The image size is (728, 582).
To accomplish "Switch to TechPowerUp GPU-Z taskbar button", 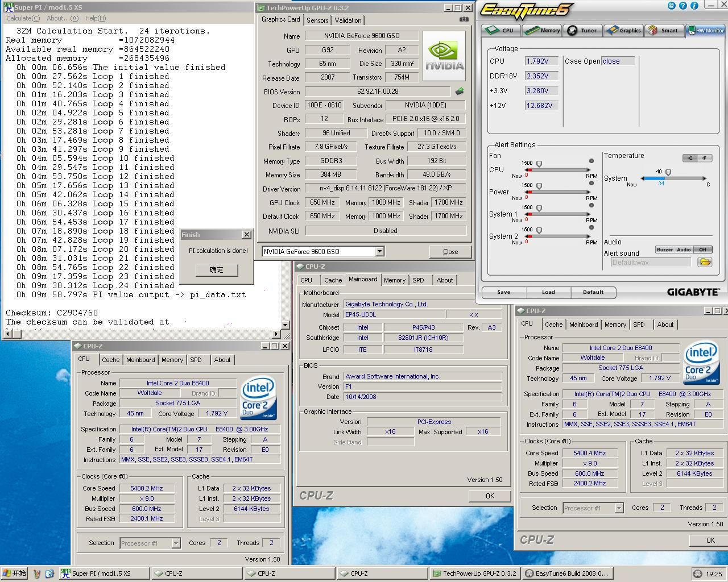I will 475,573.
